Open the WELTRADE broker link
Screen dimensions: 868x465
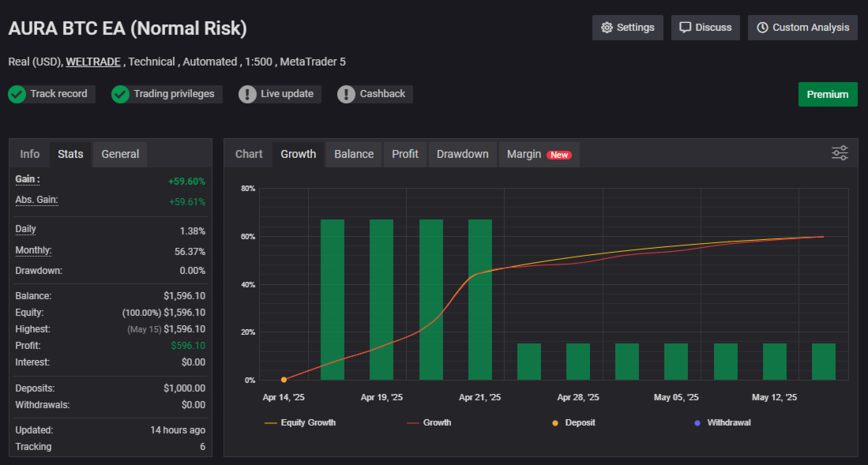[x=94, y=62]
